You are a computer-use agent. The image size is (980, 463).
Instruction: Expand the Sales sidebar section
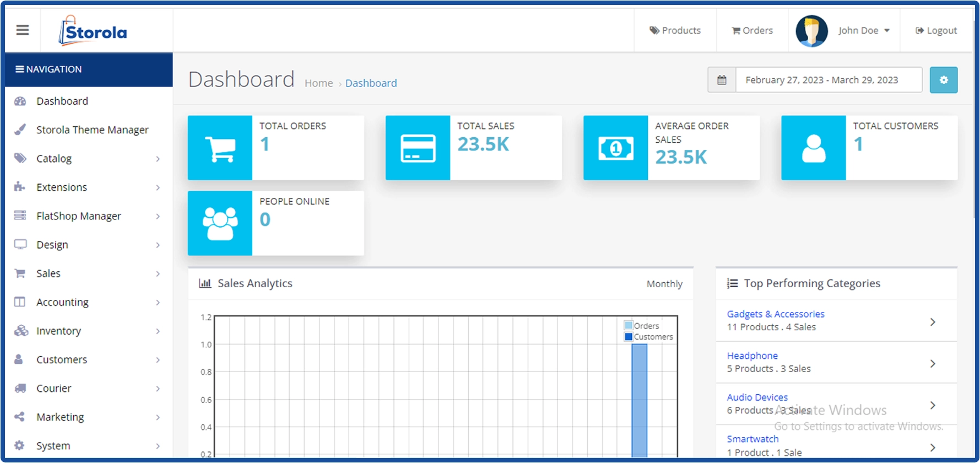click(x=48, y=273)
